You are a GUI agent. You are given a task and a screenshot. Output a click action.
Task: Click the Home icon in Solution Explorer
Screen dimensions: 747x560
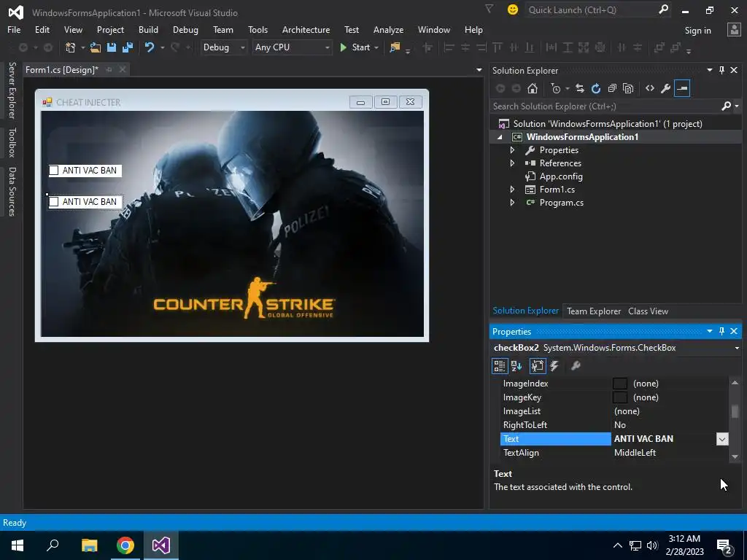point(533,88)
